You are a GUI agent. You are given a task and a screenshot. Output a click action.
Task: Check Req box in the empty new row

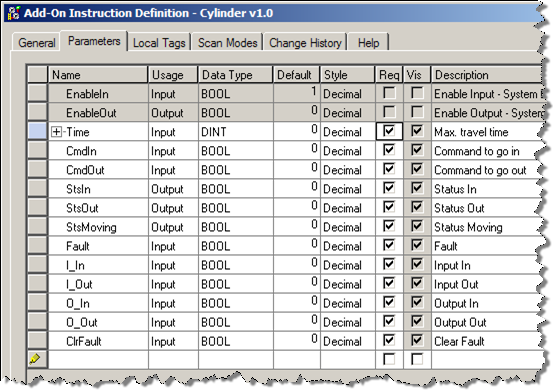point(389,360)
